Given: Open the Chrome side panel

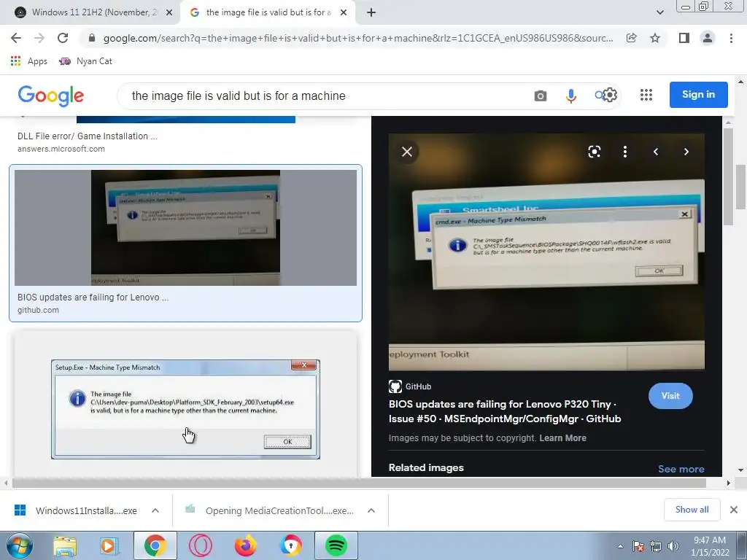Looking at the screenshot, I should pos(684,38).
